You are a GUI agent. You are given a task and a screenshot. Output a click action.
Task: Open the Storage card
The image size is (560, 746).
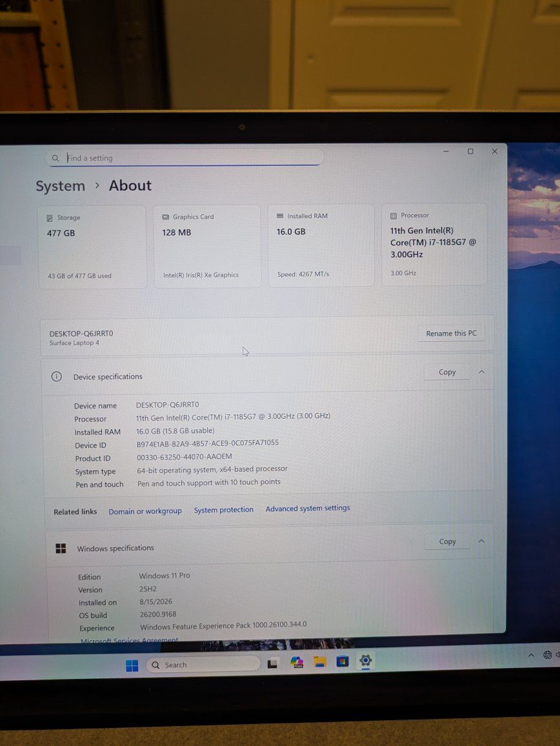[92, 247]
